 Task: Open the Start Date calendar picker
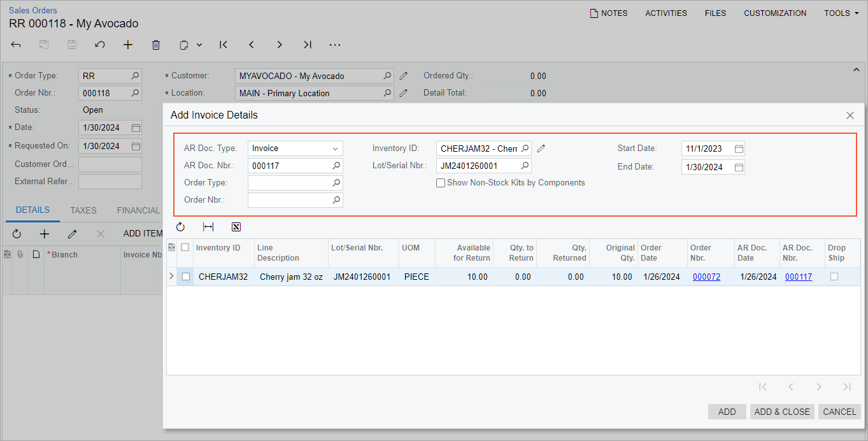point(739,148)
